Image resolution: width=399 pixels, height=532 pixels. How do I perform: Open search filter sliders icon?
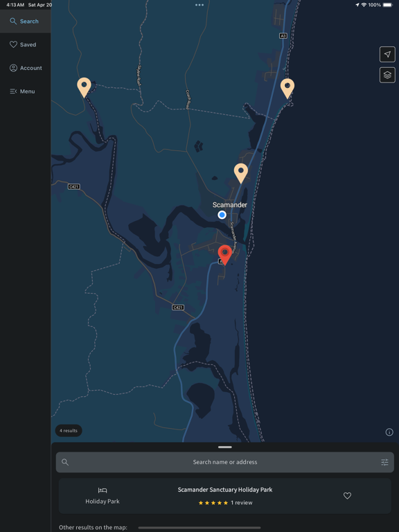[x=384, y=462]
